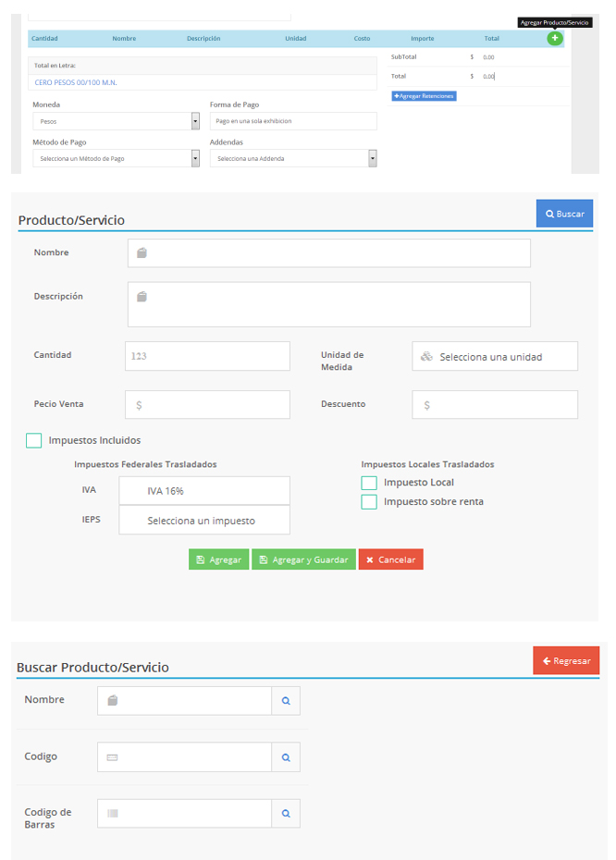The width and height of the screenshot is (616, 860).
Task: Click the Pecio Venta input field
Action: (x=207, y=405)
